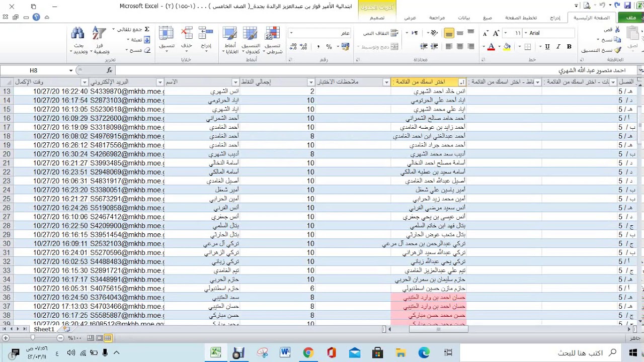Click the Decrease Decimal icon
Image resolution: width=644 pixels, height=362 pixels.
(x=292, y=47)
